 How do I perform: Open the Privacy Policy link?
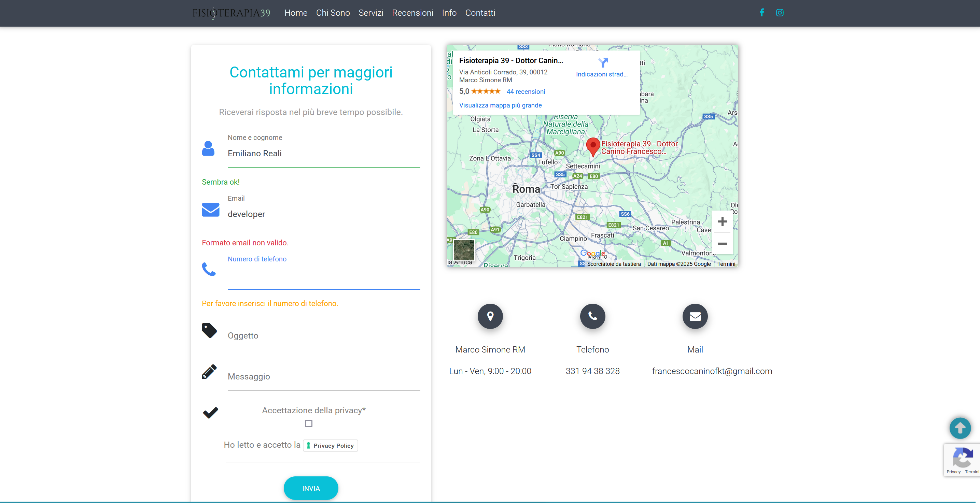pyautogui.click(x=330, y=446)
